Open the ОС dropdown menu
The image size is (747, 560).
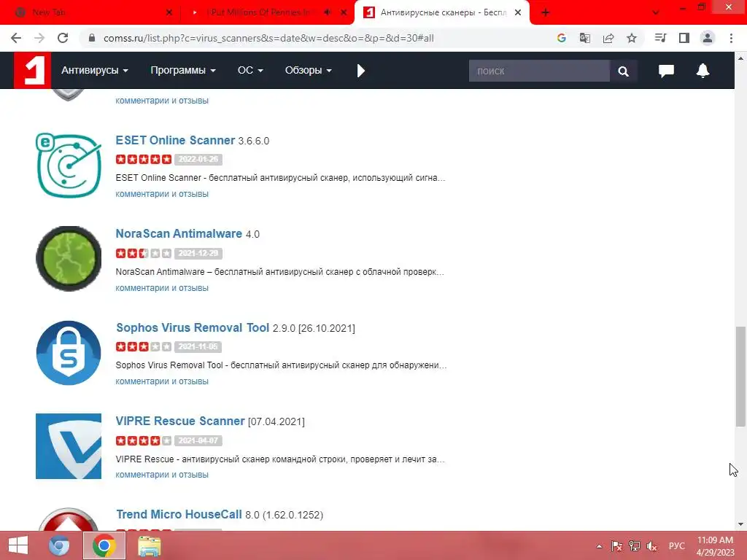click(250, 71)
